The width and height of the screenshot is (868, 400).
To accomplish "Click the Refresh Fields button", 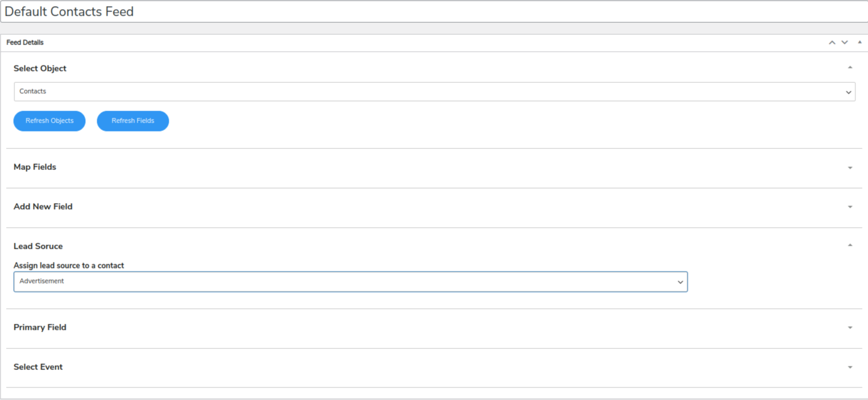I will (133, 121).
